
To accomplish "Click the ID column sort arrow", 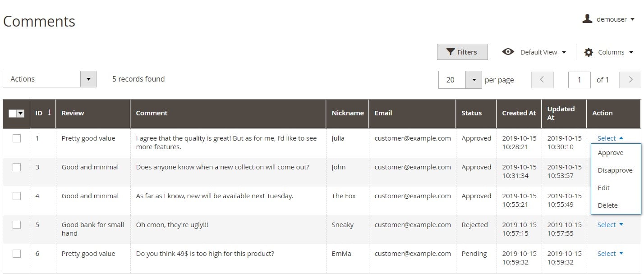I will click(x=49, y=113).
